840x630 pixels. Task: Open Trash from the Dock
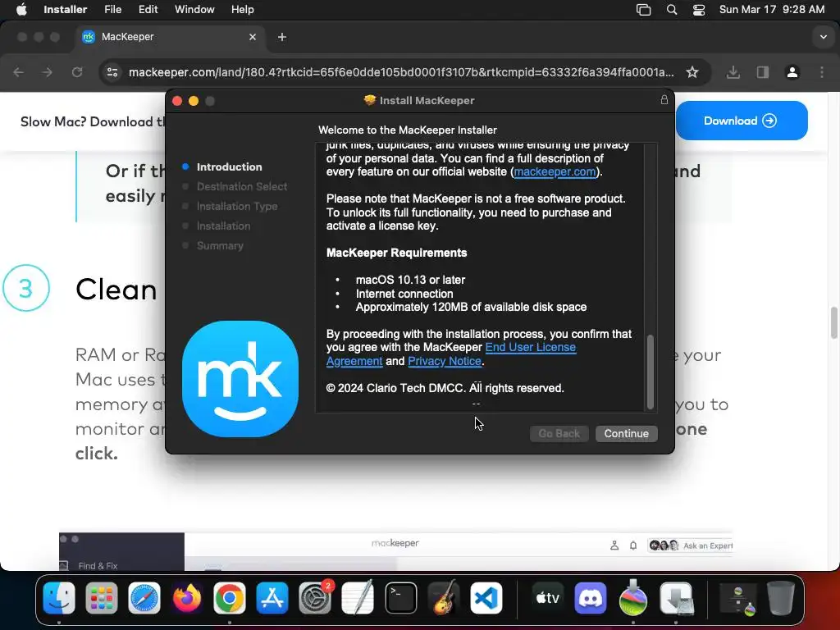pyautogui.click(x=781, y=598)
